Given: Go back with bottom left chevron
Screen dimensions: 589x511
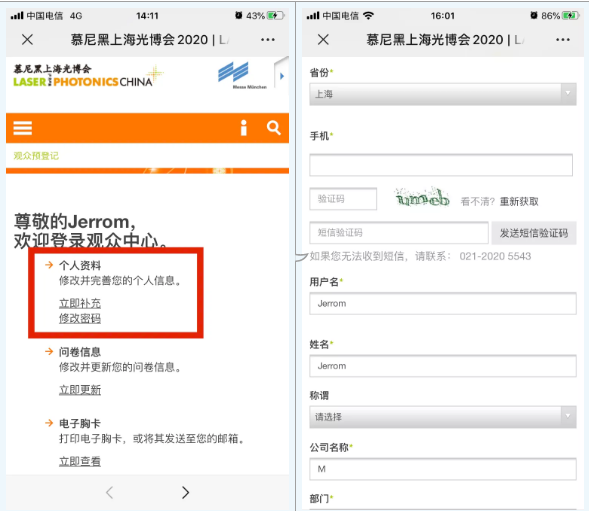Looking at the screenshot, I should click(x=109, y=492).
